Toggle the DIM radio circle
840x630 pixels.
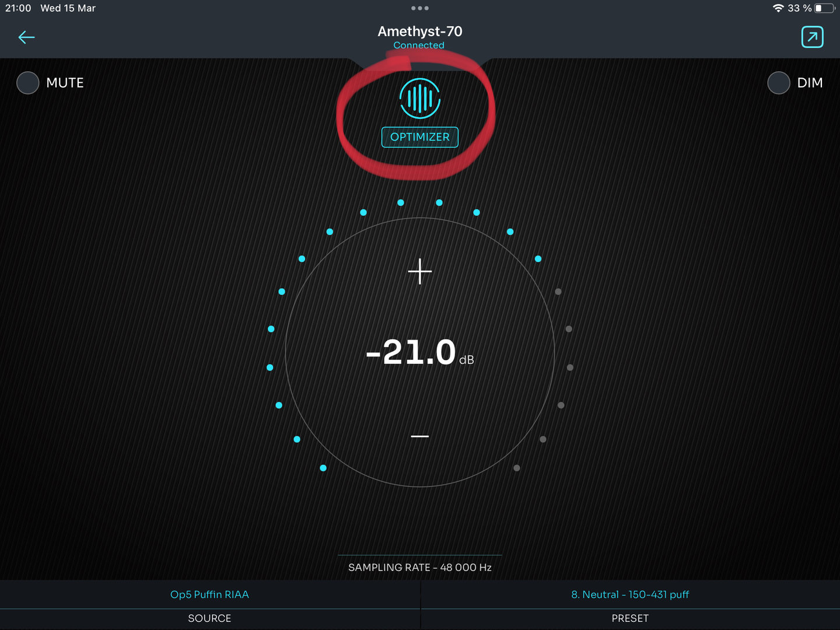pyautogui.click(x=779, y=83)
